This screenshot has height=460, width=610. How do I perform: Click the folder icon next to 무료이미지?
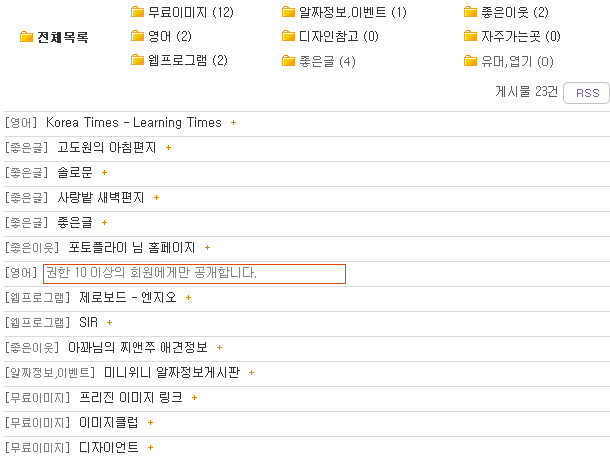138,12
